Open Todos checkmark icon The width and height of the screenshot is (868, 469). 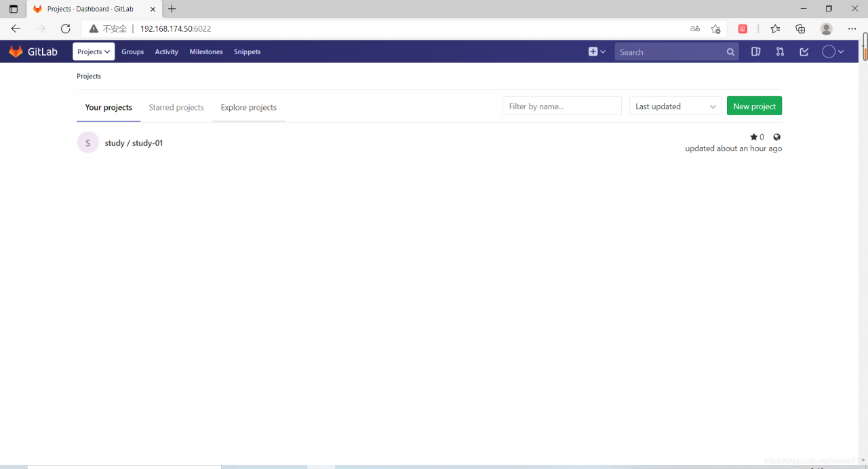(804, 52)
